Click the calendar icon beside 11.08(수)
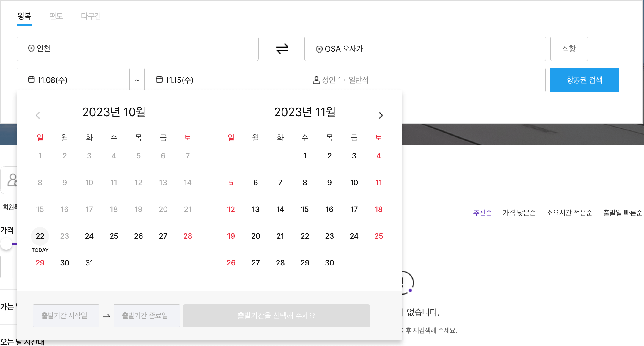The height and width of the screenshot is (346, 644). [32, 79]
